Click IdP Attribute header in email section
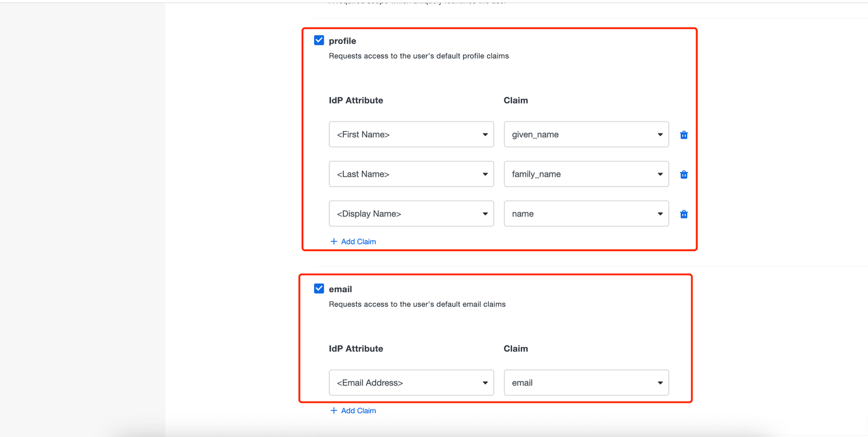 coord(356,349)
